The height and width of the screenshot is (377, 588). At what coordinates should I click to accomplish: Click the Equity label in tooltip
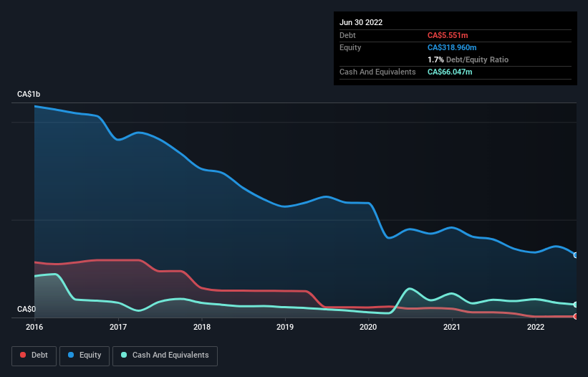click(350, 47)
